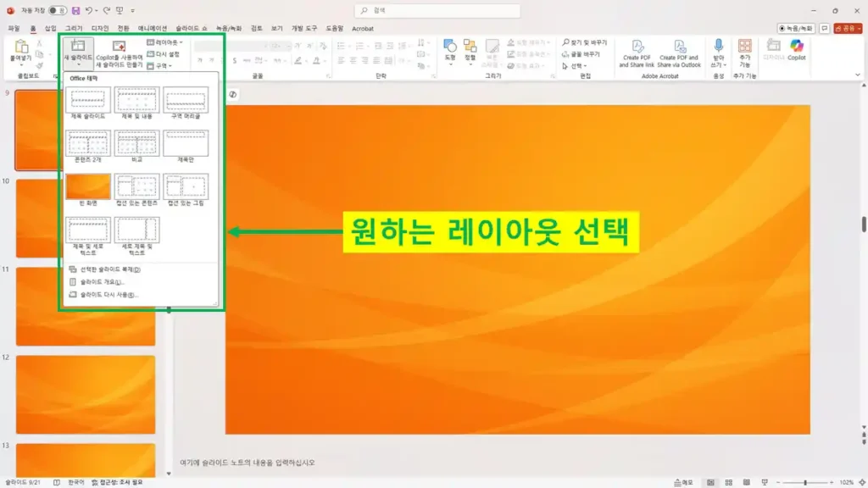Screen dimensions: 868x488
Task: Click Copilot를 사용하여 새 슬라이드 만들기
Action: (119, 53)
